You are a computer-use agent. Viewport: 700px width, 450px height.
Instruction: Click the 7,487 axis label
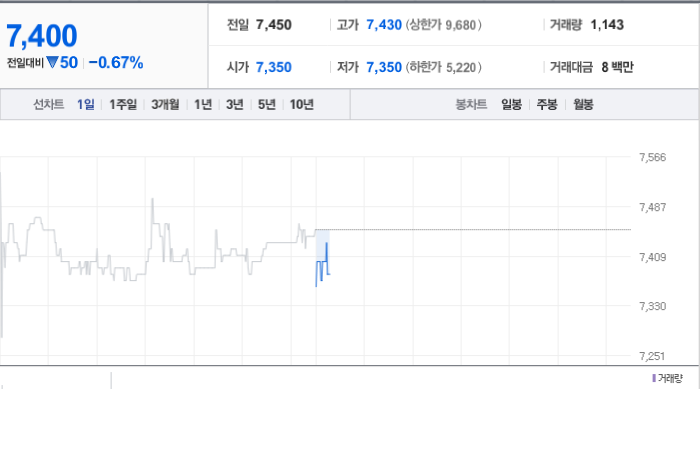coord(652,207)
